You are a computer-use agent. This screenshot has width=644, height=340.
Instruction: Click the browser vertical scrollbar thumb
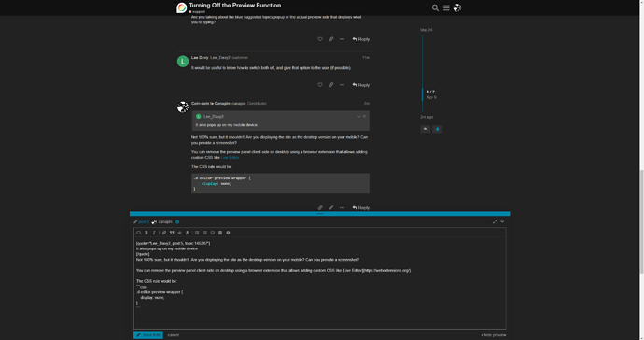pyautogui.click(x=641, y=221)
